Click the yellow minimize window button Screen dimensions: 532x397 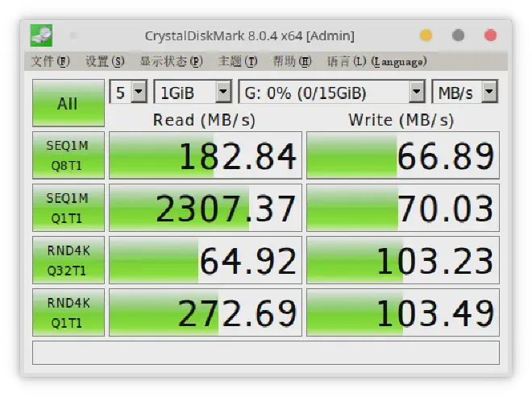[426, 35]
